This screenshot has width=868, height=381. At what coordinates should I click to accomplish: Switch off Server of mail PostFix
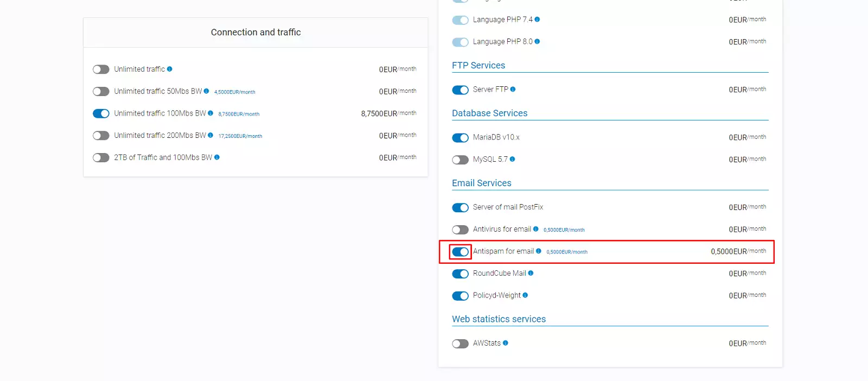click(460, 208)
